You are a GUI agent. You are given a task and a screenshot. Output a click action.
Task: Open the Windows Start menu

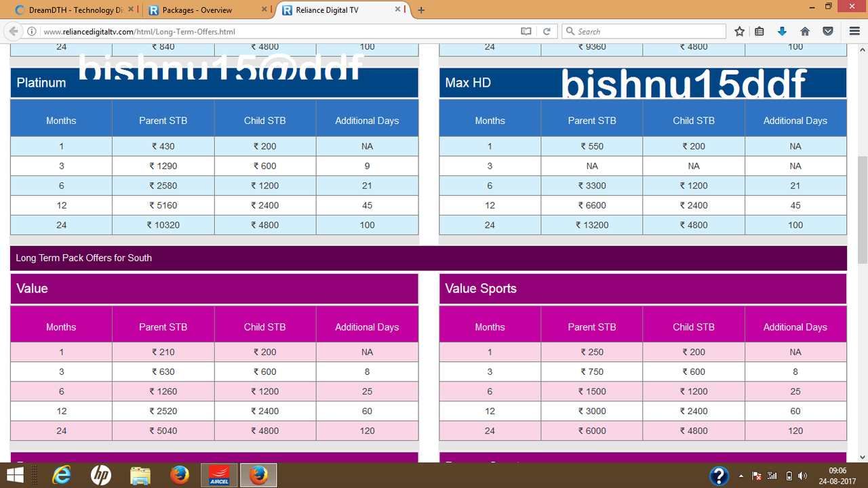(x=15, y=475)
